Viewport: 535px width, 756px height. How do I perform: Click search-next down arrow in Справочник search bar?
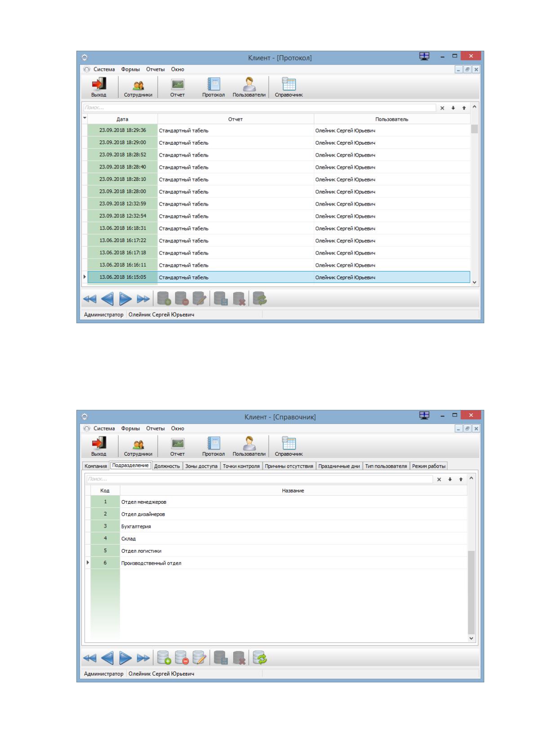pos(450,479)
